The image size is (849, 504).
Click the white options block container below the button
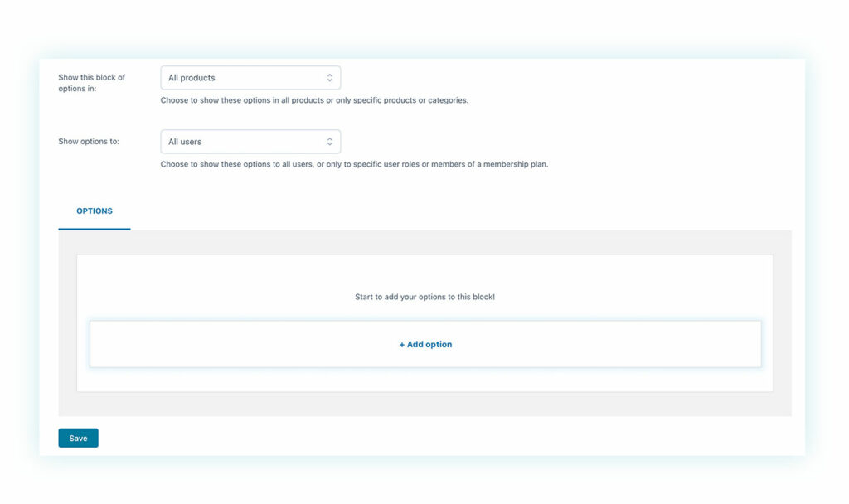coord(424,380)
